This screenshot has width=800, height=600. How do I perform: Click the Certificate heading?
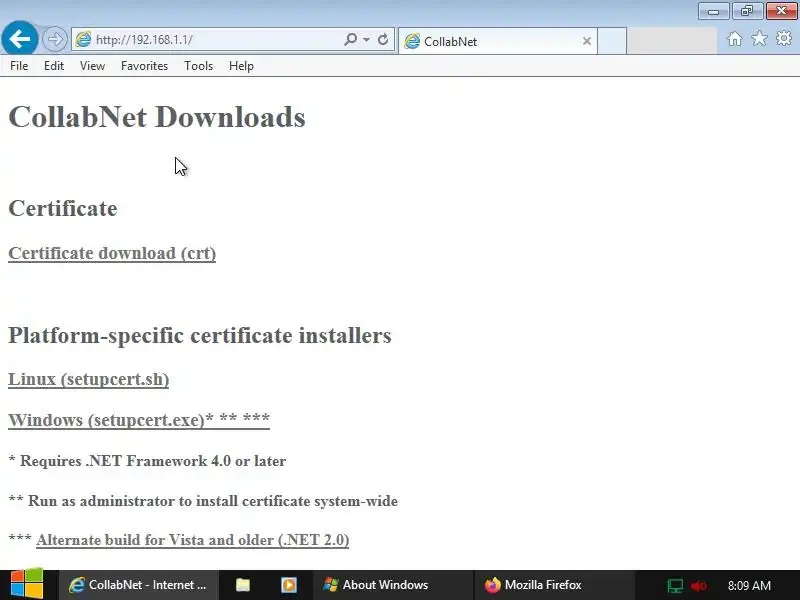pos(63,209)
